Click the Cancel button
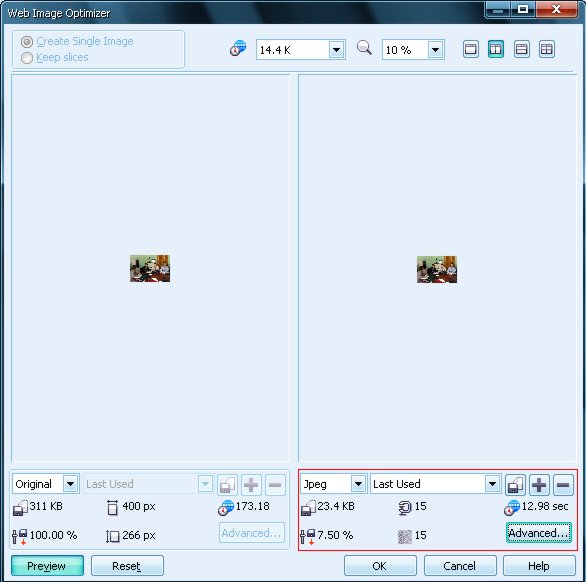Viewport: 586px width, 582px height. (460, 566)
